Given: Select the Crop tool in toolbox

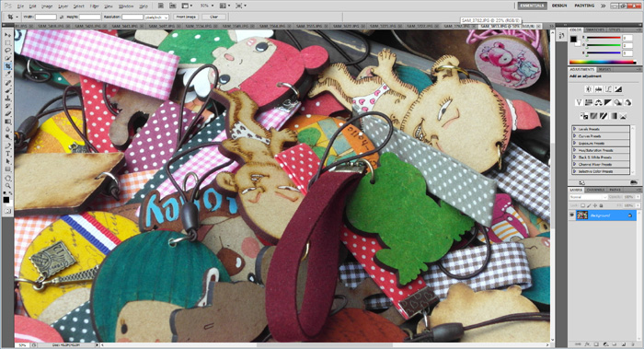Looking at the screenshot, I should pyautogui.click(x=7, y=66).
